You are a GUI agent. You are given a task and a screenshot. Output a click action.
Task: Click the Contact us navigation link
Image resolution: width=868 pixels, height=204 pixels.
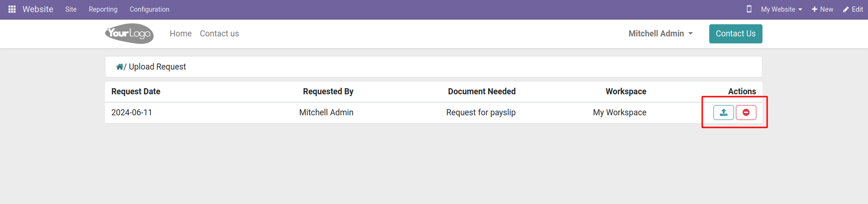[219, 34]
